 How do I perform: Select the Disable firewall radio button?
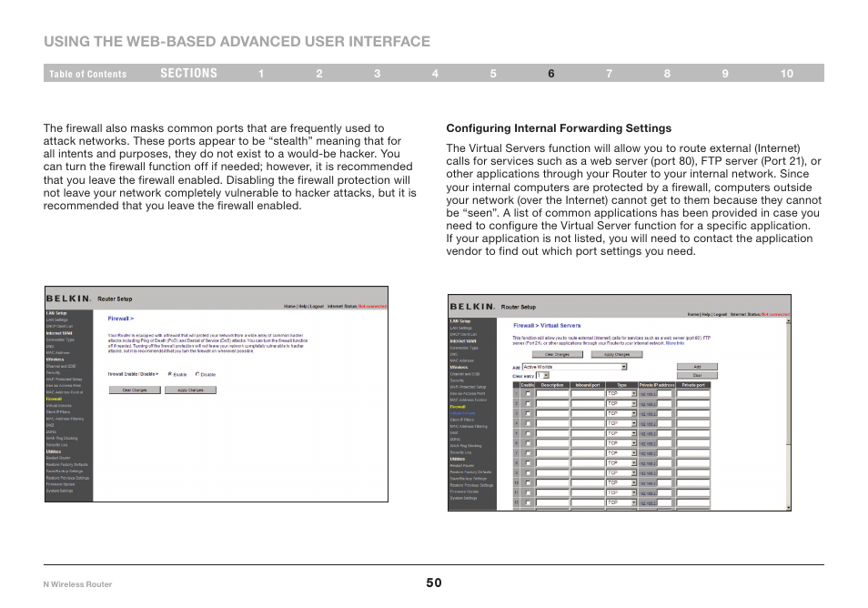(x=197, y=374)
